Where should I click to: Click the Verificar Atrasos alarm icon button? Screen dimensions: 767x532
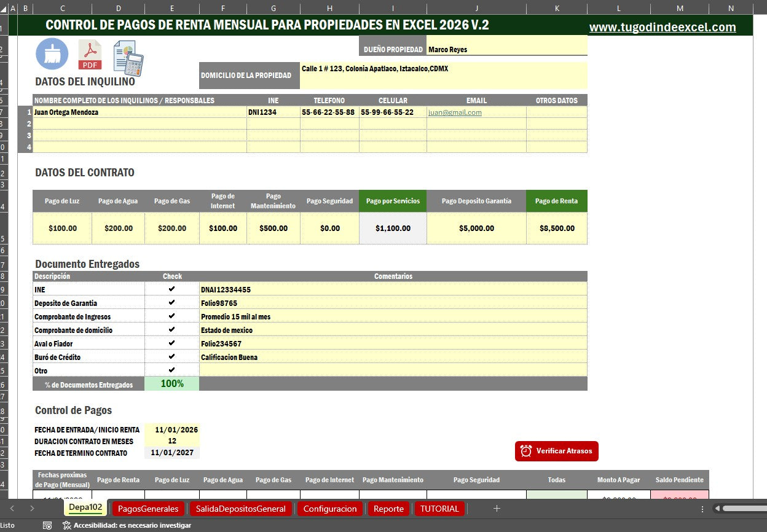[x=525, y=451]
